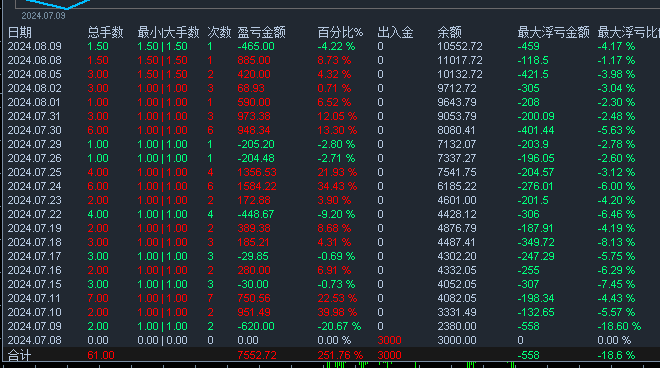660x368 pixels.
Task: Click the 最小|大手数 column header
Action: coord(168,32)
